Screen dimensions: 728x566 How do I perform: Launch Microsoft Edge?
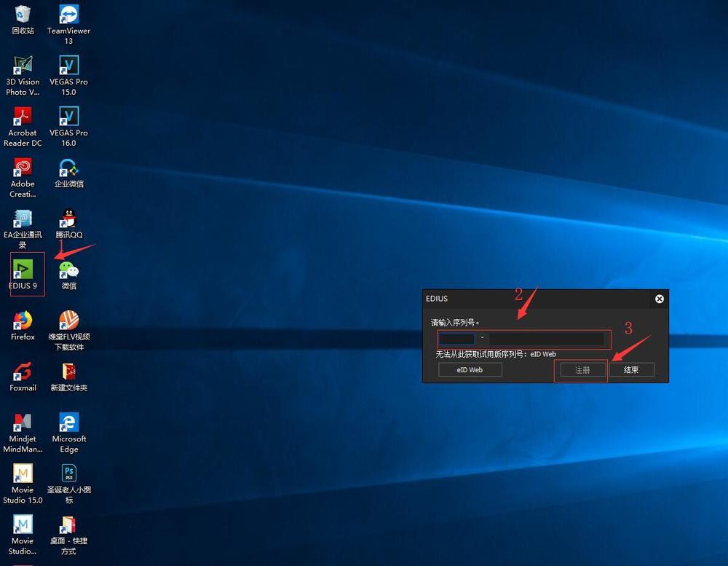point(68,422)
